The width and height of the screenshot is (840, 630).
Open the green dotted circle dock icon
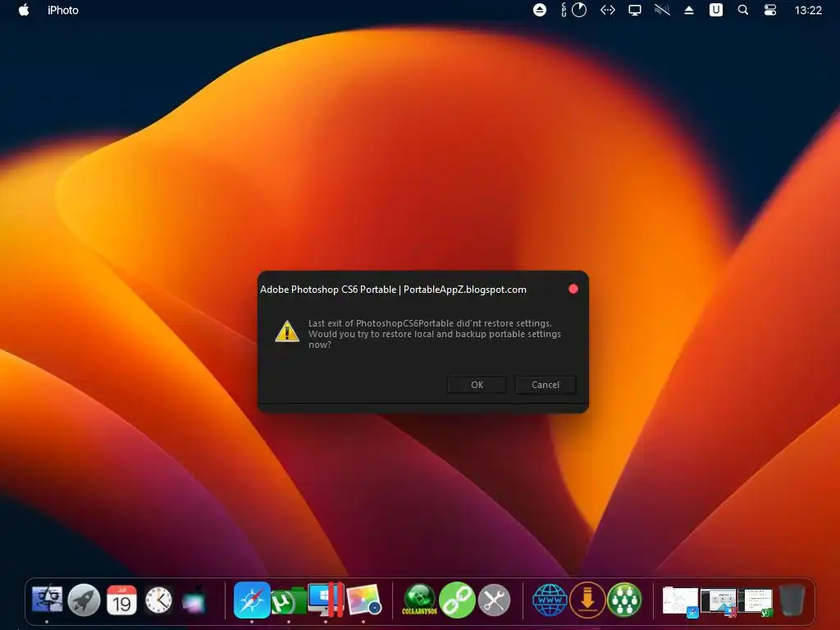pos(624,600)
